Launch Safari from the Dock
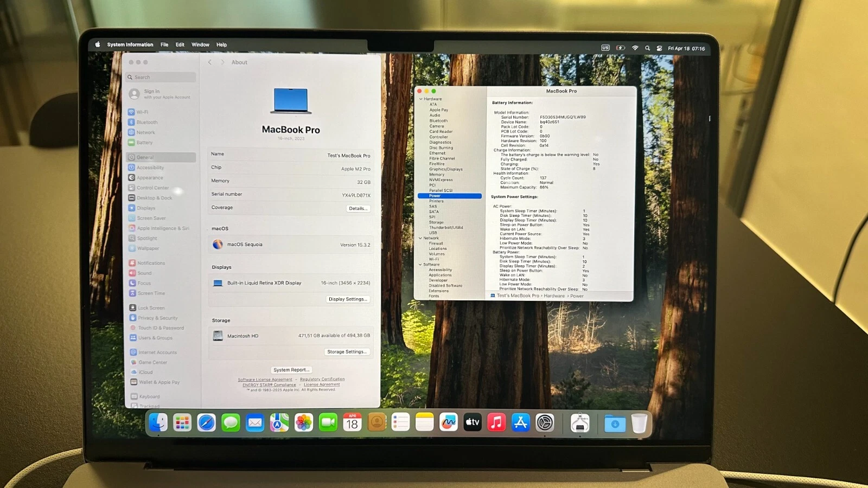 [206, 422]
